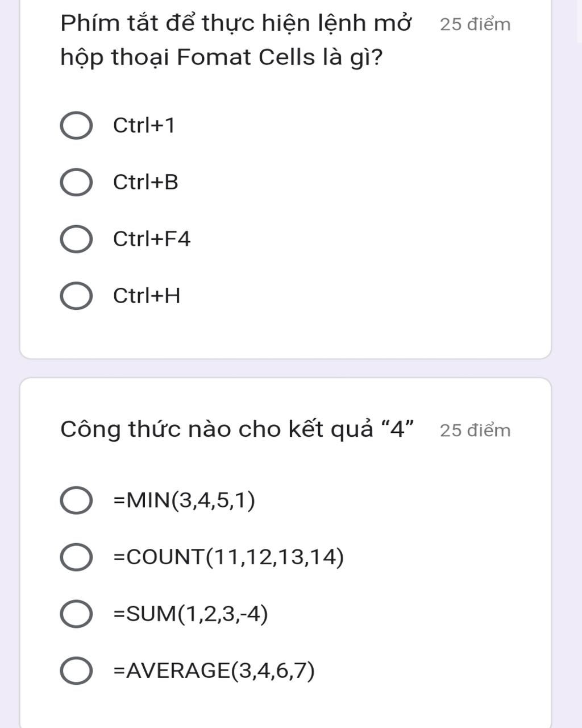Click the Format Cells shortcut question title
582x728 pixels.
[x=235, y=40]
